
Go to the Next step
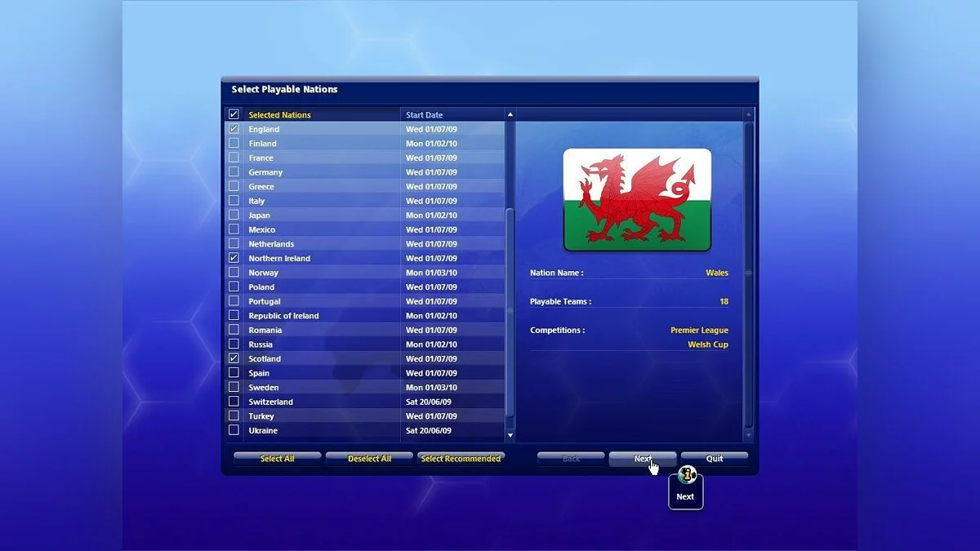(643, 459)
